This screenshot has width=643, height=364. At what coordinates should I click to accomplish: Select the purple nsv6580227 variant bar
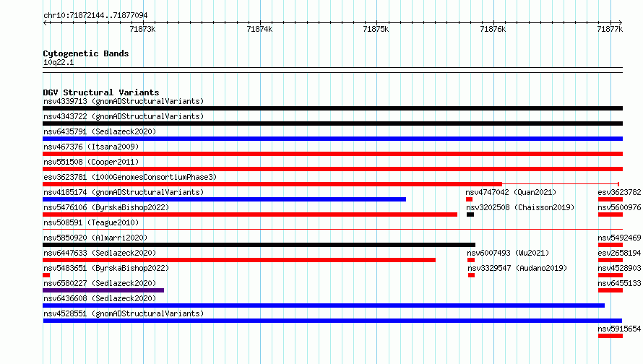(x=103, y=290)
